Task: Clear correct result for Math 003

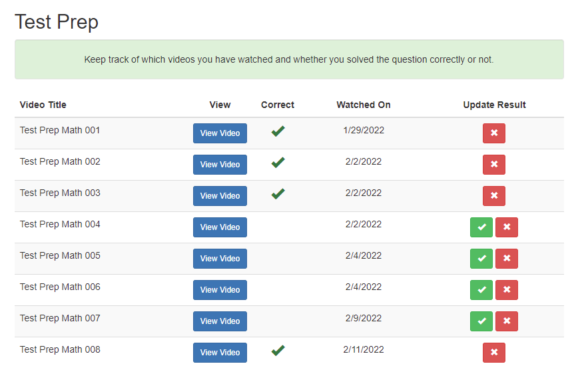Action: coord(494,196)
